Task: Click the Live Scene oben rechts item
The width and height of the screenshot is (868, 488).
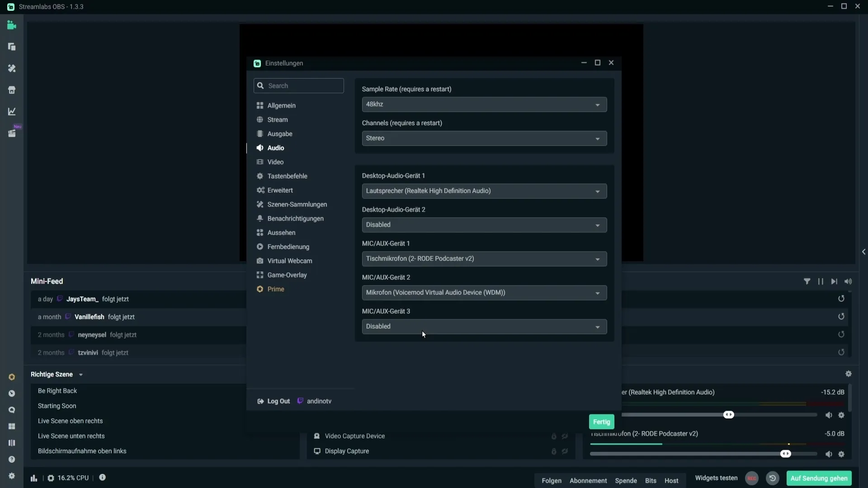Action: (71, 421)
